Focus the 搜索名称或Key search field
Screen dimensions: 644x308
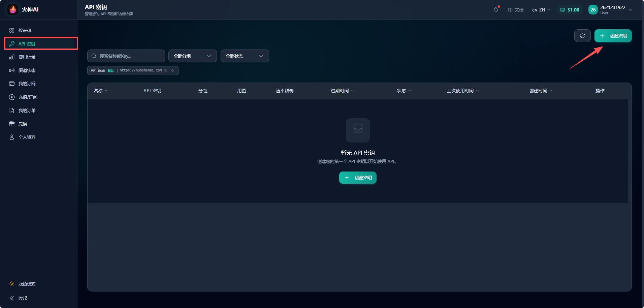(x=126, y=56)
